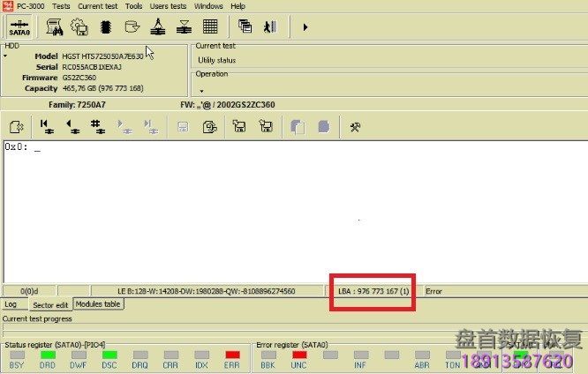
Task: Click the inverted triangle toolbar icon
Action: click(x=184, y=27)
